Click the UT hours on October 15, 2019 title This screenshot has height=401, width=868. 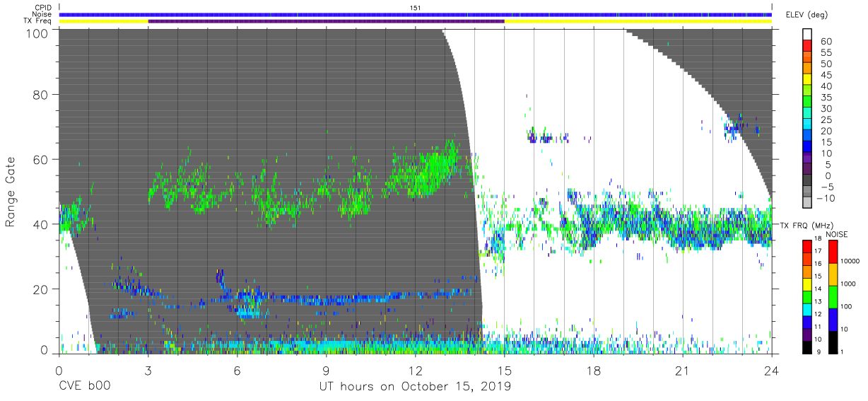[415, 387]
